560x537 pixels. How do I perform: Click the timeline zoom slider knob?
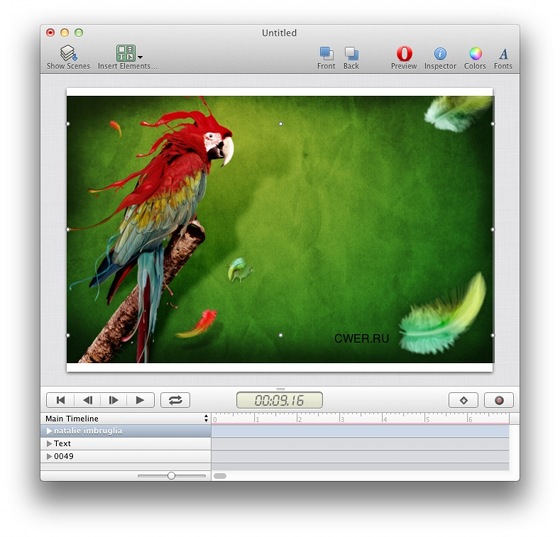click(171, 476)
